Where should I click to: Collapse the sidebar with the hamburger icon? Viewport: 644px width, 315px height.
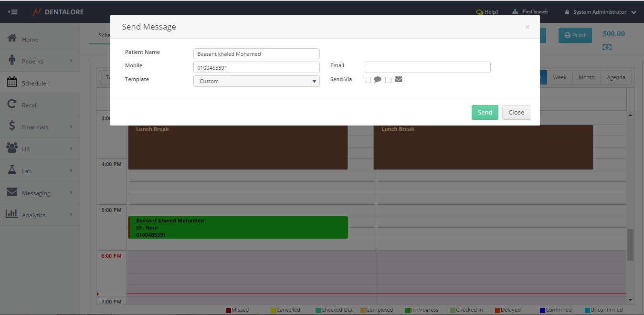(x=13, y=12)
